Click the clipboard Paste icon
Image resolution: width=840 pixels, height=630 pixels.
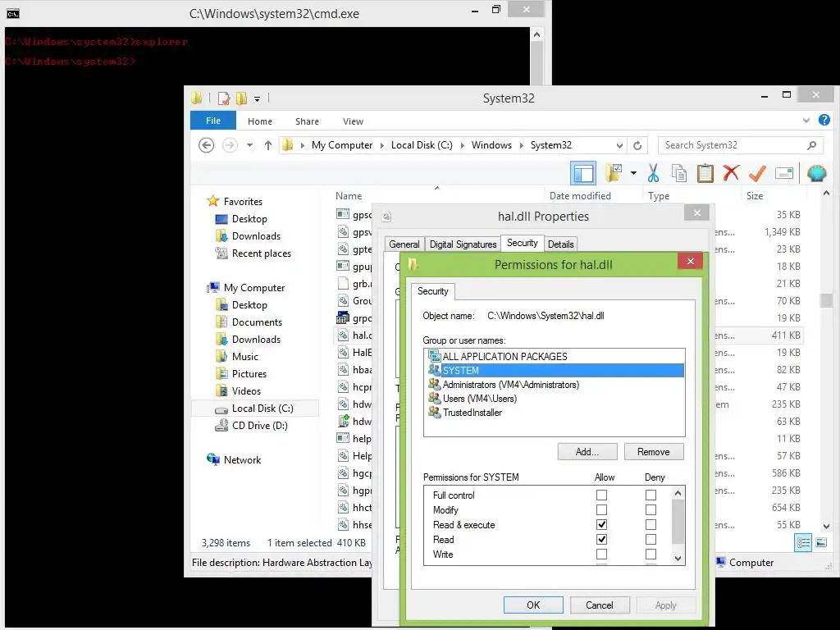[705, 174]
